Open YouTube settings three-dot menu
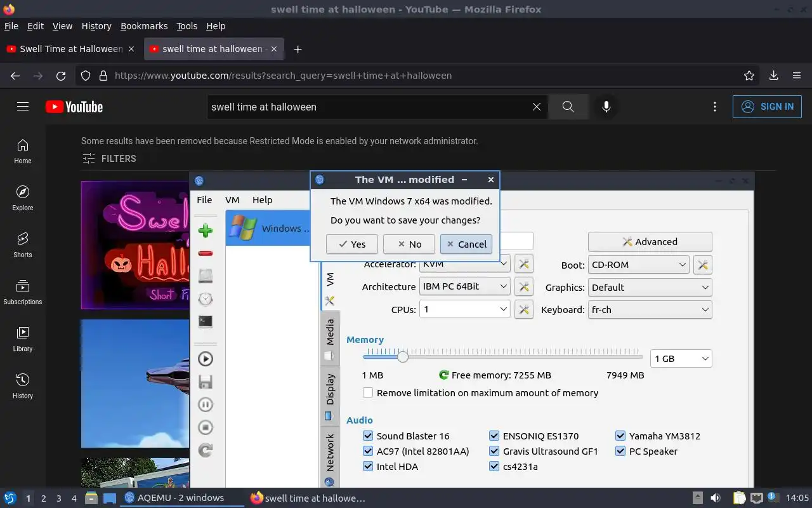The width and height of the screenshot is (812, 508). [x=715, y=107]
